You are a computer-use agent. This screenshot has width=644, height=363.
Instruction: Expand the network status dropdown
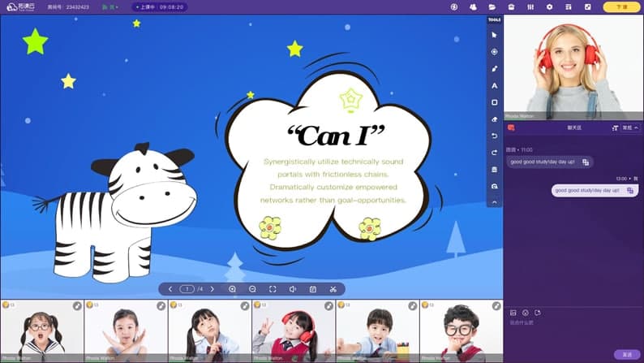tap(111, 6)
